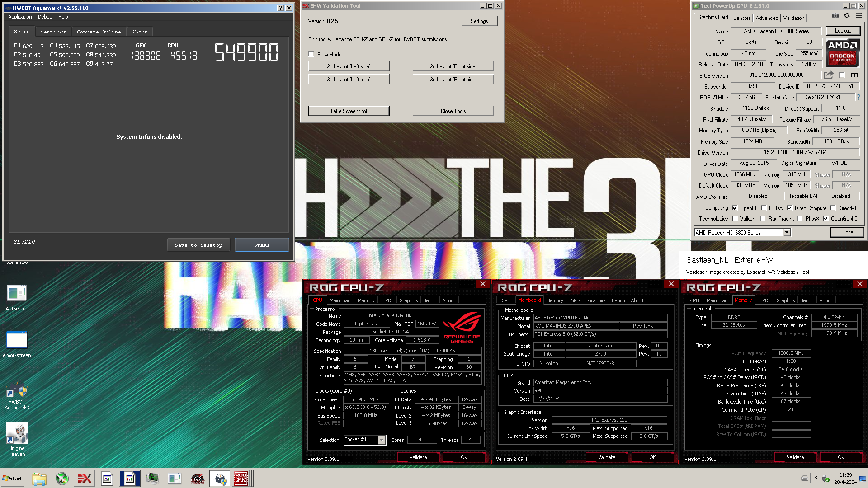Open the elmor-screen desktop icon
Viewport: 868px width, 488px height.
pos(17,344)
